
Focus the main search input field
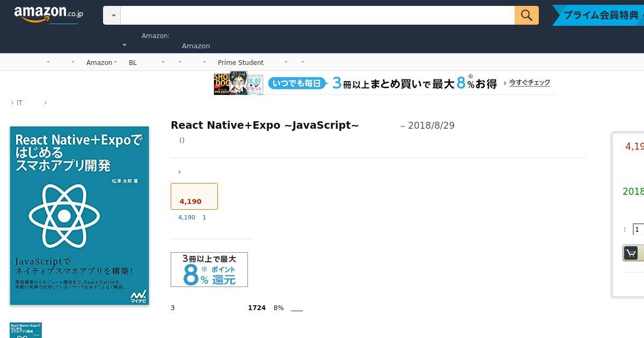[317, 15]
